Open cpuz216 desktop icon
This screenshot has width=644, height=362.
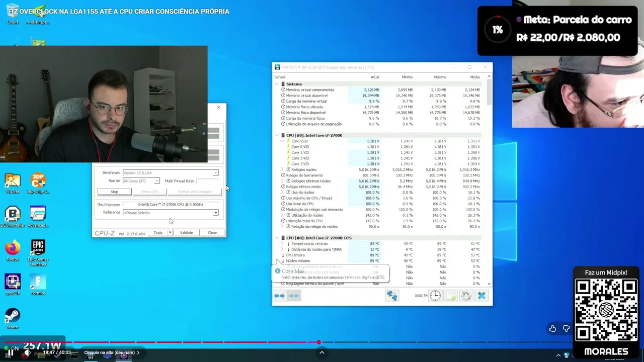(x=13, y=284)
